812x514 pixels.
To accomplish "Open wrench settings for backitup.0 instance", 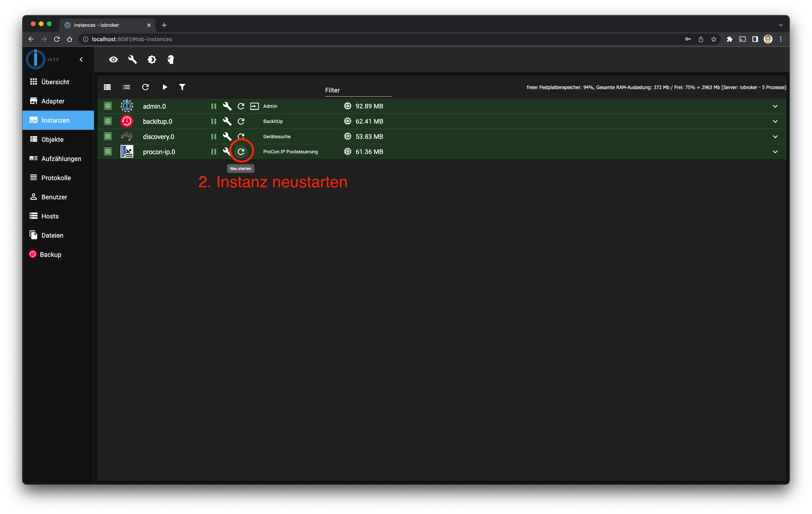I will (227, 121).
